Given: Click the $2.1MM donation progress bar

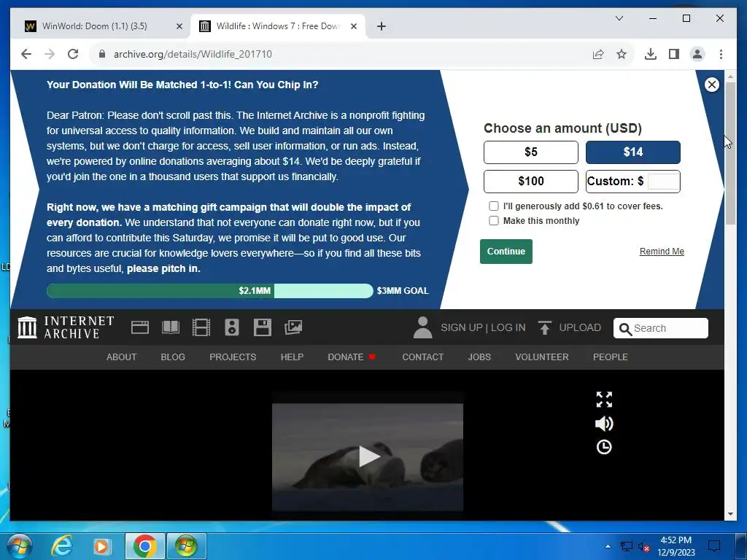Looking at the screenshot, I should (x=209, y=290).
